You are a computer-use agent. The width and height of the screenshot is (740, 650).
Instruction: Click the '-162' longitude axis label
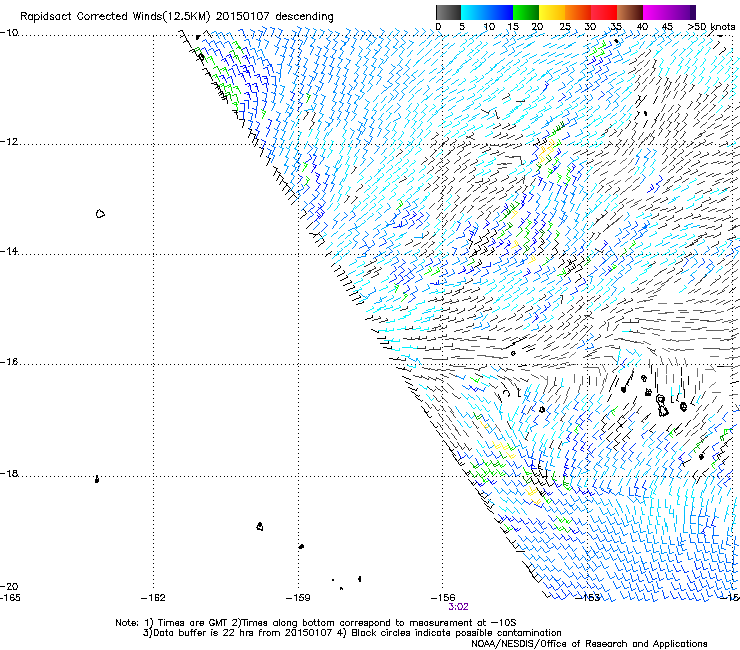click(153, 598)
